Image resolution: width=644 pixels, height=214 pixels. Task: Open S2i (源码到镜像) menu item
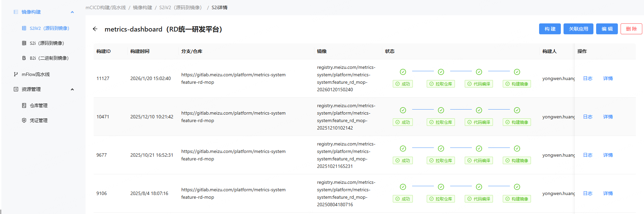click(x=47, y=43)
